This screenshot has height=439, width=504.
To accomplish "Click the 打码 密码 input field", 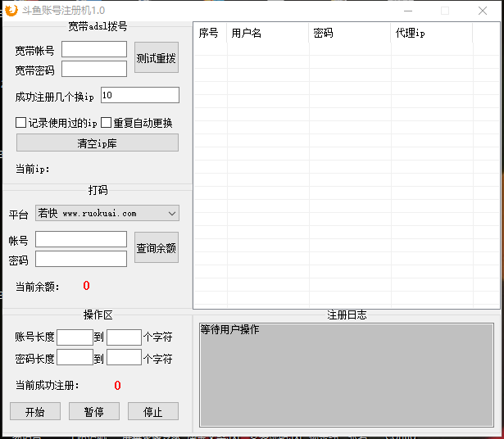I will 81,259.
